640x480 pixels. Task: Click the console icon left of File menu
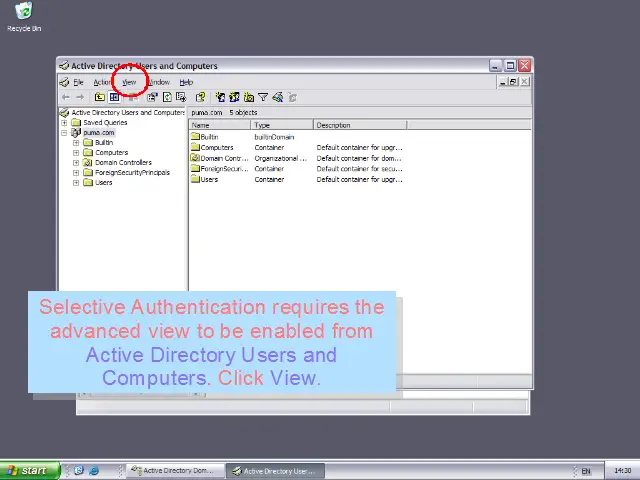(64, 82)
